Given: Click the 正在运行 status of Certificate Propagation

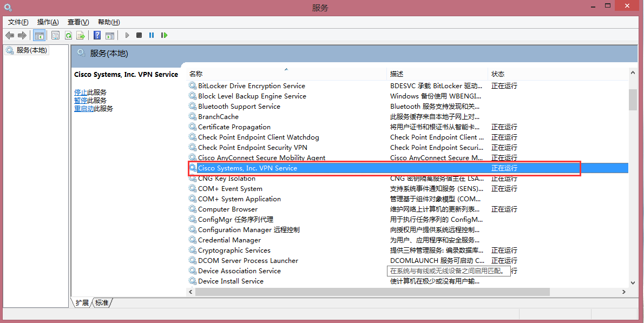Looking at the screenshot, I should tap(504, 127).
